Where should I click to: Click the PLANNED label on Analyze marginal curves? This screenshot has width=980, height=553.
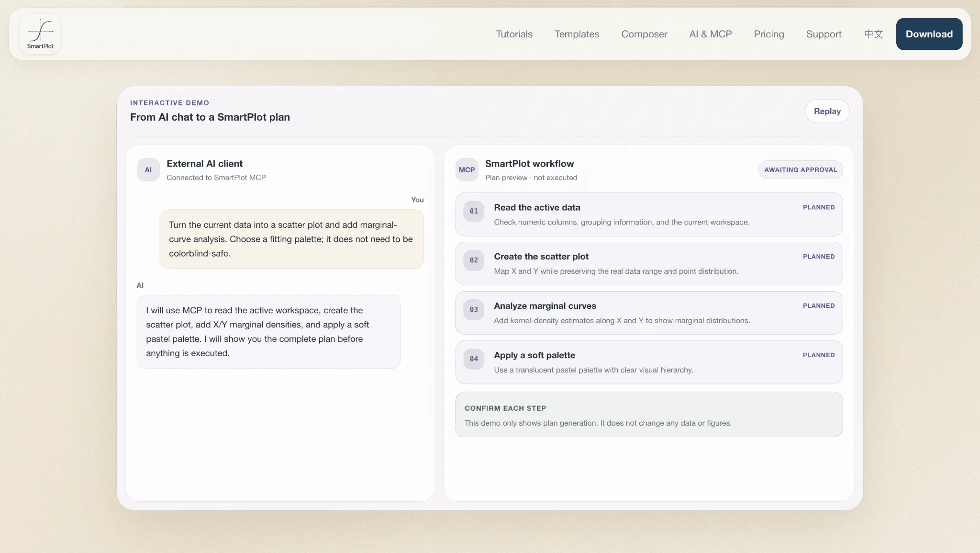819,305
